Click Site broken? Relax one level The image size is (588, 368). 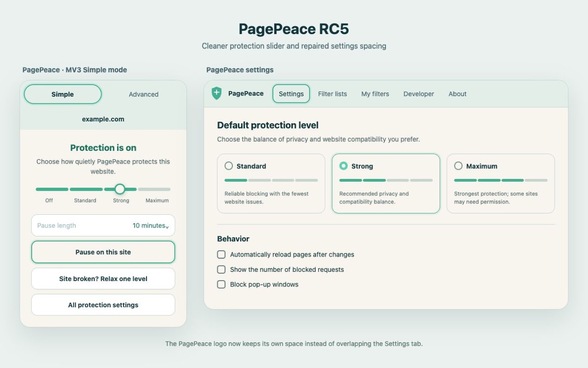pos(103,279)
